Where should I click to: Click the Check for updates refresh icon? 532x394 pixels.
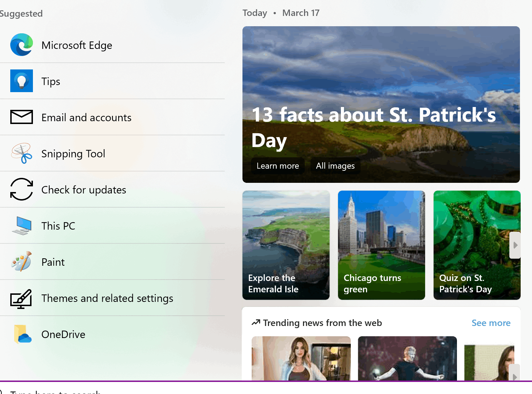tap(22, 189)
